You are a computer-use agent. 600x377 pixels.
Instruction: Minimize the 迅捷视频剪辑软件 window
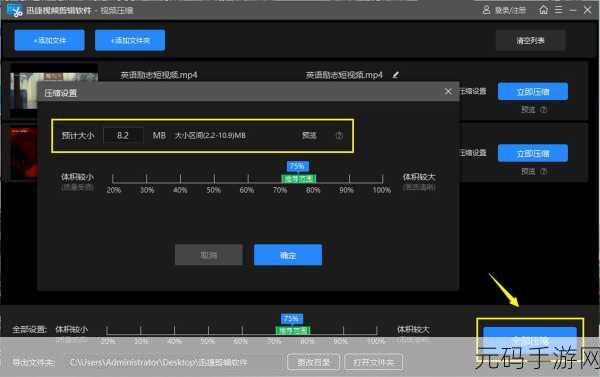point(573,10)
